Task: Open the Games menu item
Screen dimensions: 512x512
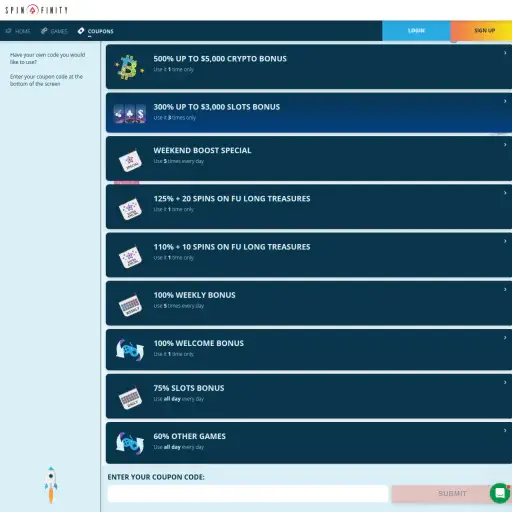Action: coord(54,31)
